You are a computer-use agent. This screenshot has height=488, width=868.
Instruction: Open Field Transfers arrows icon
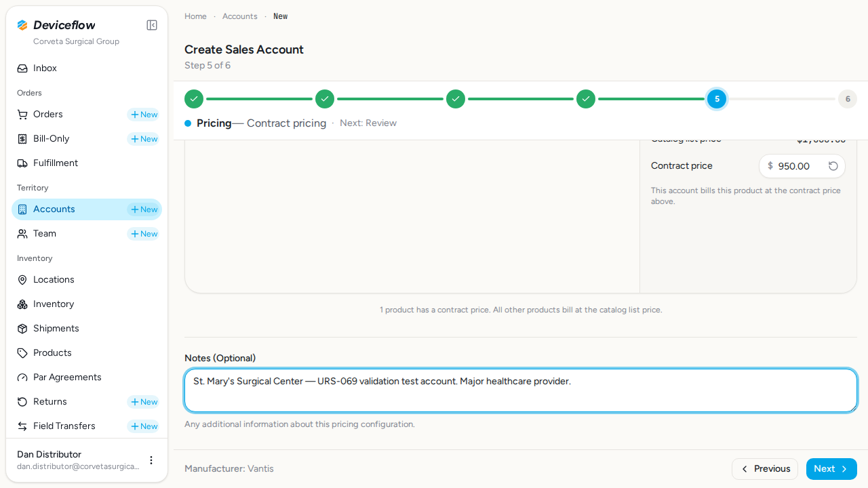[22, 426]
